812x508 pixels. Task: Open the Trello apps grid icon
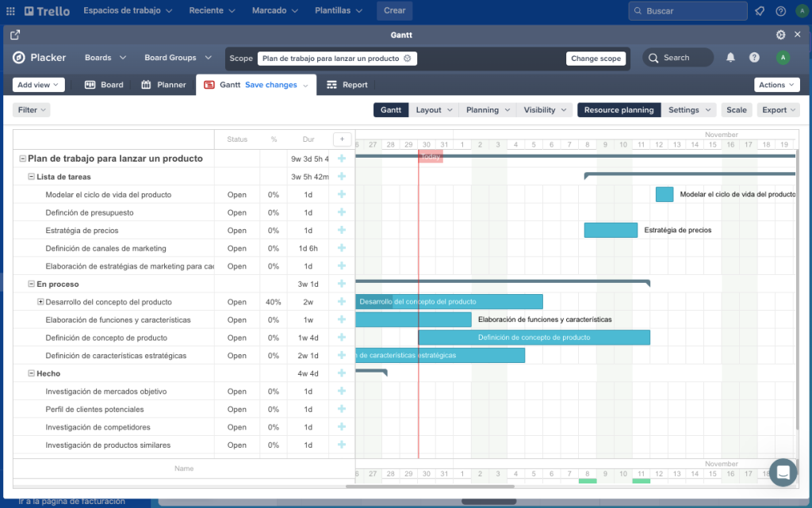pos(10,10)
